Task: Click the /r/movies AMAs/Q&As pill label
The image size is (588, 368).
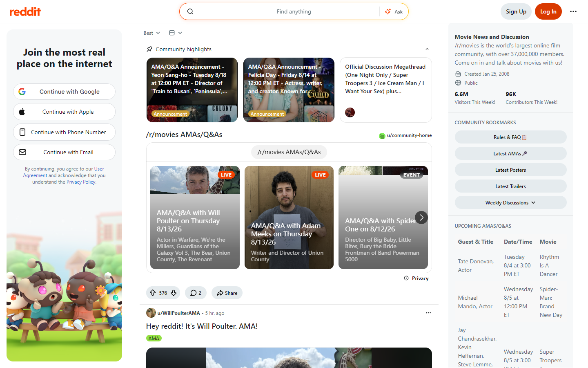Action: click(289, 152)
